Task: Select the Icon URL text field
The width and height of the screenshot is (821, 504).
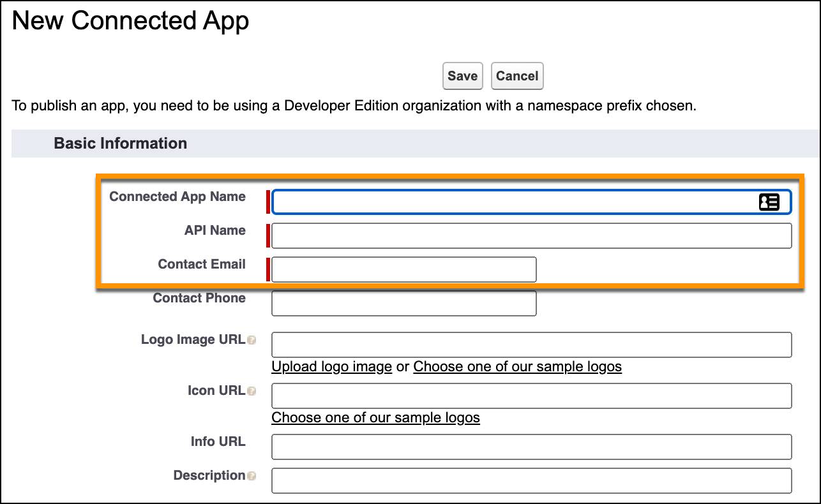Action: [x=530, y=395]
